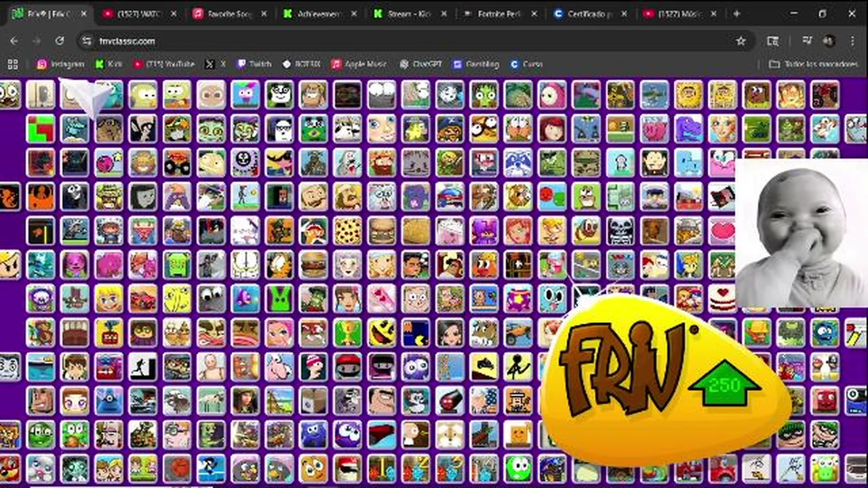Open the Gambling bookmark
Screen dimensions: 868x488
click(476, 64)
